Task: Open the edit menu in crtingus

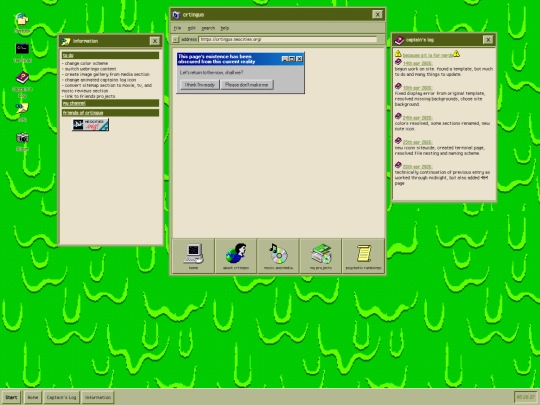Action: [191, 28]
